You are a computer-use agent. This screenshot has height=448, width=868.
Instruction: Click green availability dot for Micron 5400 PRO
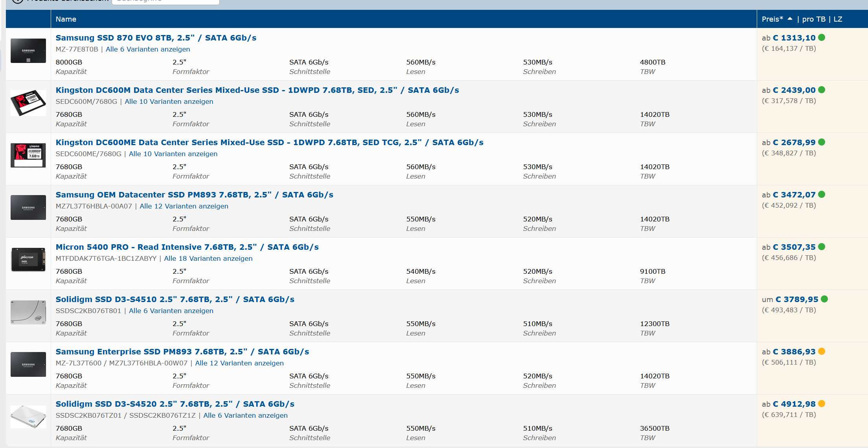click(x=822, y=247)
